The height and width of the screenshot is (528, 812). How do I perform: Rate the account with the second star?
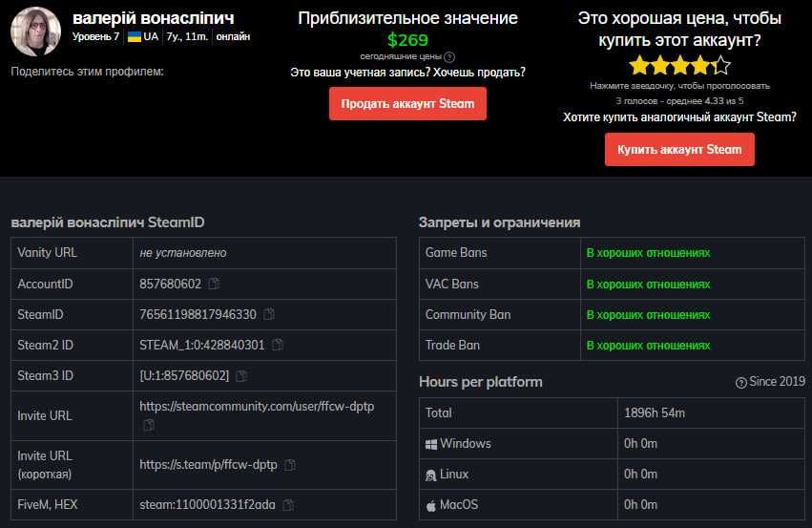point(659,66)
